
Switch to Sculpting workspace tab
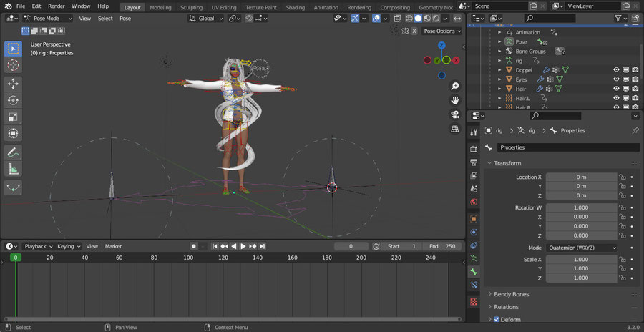[191, 7]
